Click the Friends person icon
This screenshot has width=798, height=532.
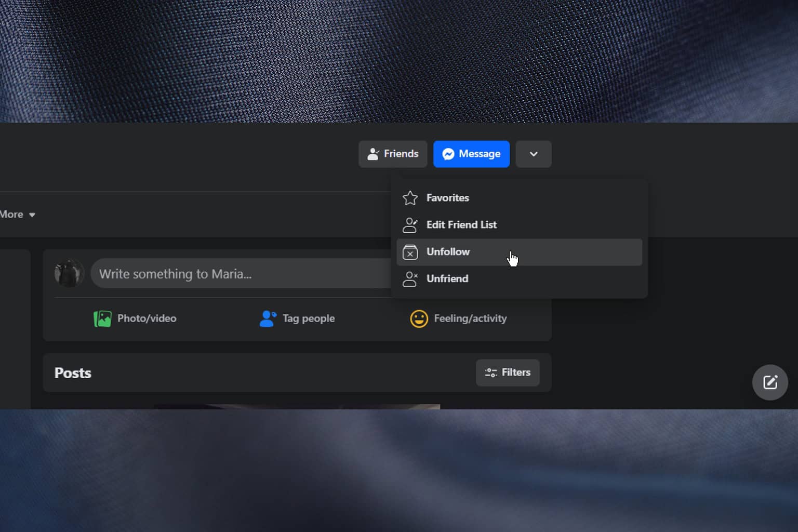pos(374,153)
